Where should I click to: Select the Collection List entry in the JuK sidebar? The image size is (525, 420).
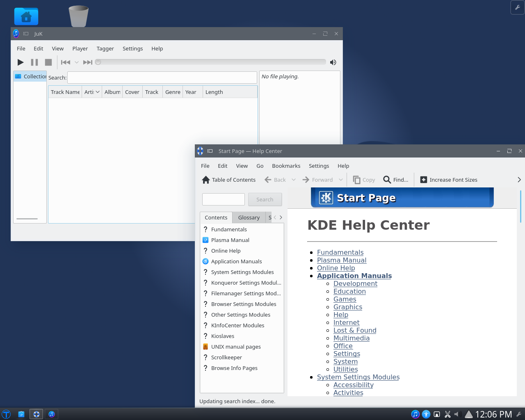(x=30, y=76)
